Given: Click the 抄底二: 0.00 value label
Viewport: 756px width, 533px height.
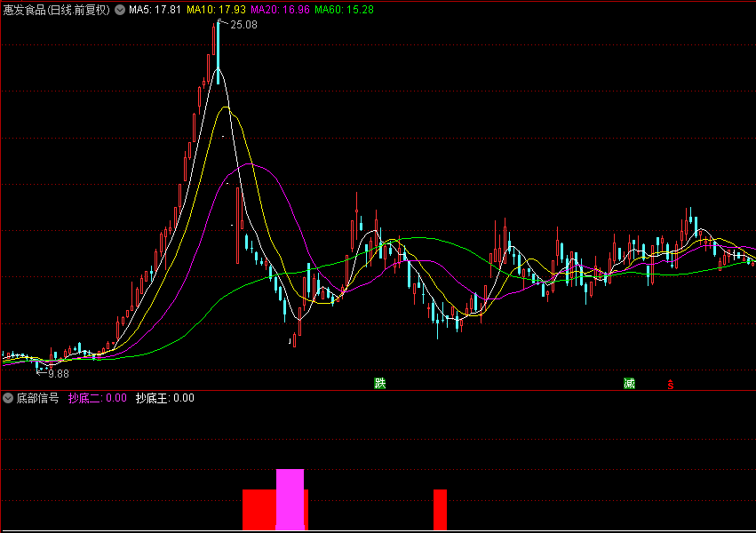Looking at the screenshot, I should point(98,398).
